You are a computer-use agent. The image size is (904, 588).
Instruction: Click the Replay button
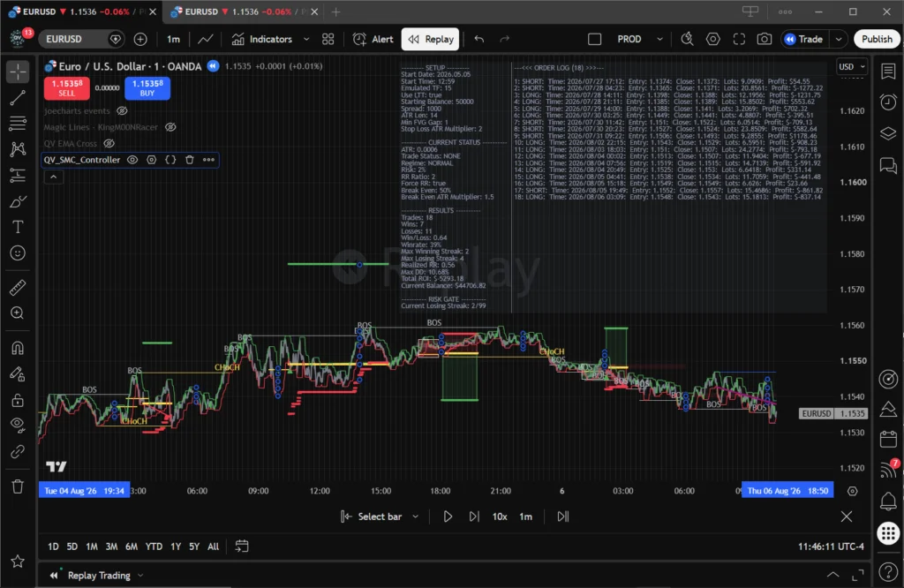click(x=431, y=39)
